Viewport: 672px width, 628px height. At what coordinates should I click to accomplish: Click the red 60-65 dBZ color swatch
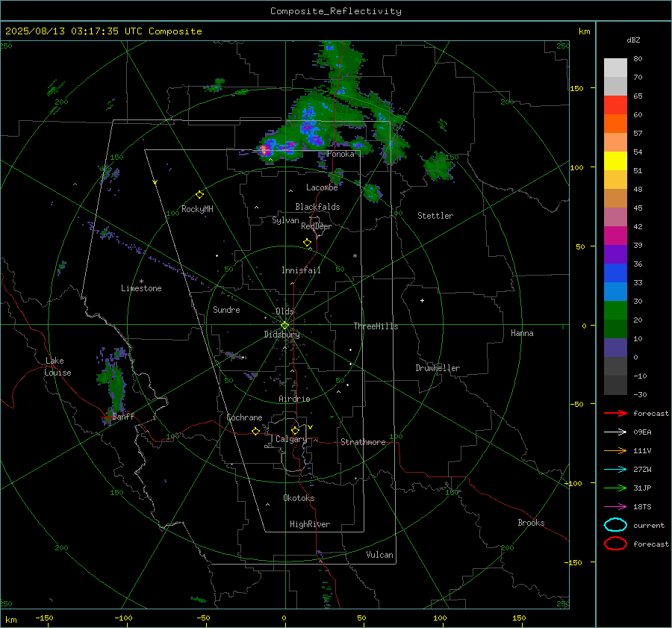click(615, 105)
